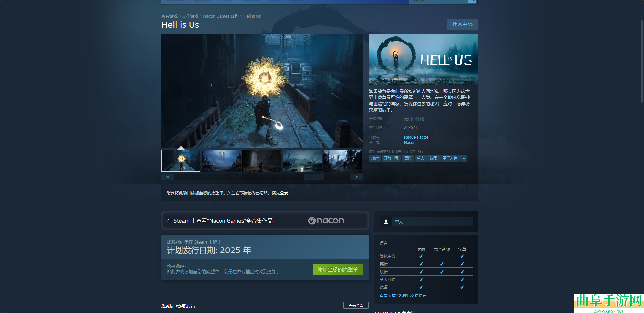The width and height of the screenshot is (644, 313).
Task: Open 查看所有 12 种已支持语言 link
Action: point(403,296)
